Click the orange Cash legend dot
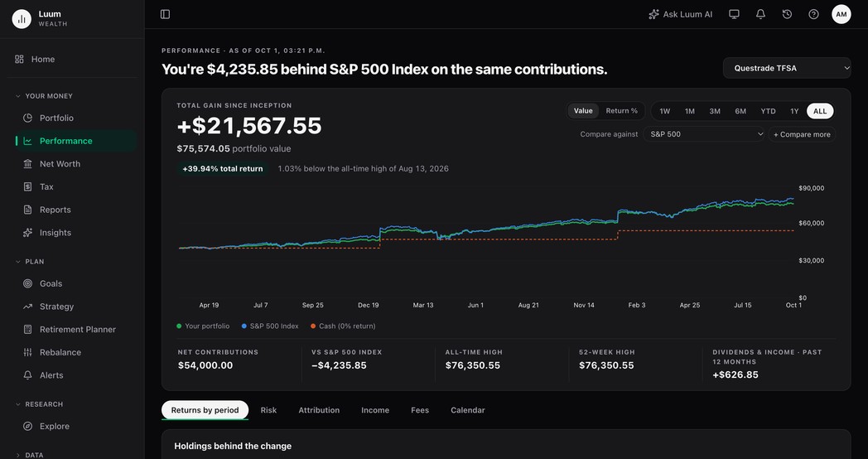The image size is (868, 459). point(313,326)
